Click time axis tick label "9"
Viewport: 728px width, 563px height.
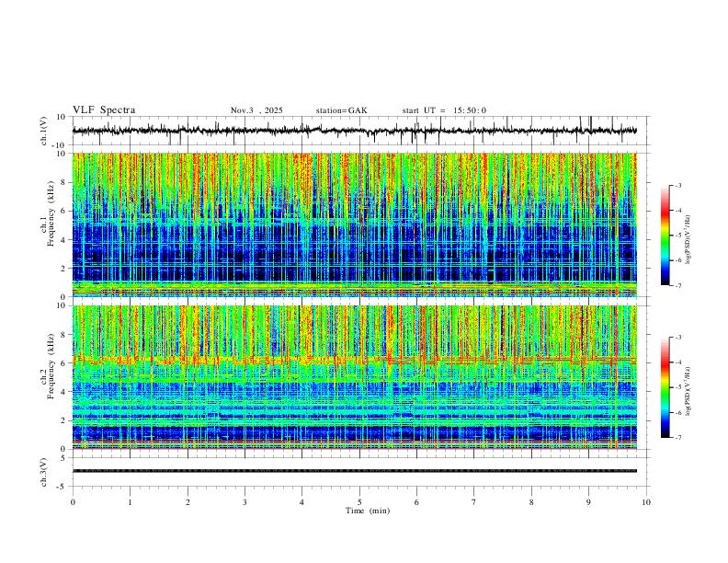[x=588, y=502]
